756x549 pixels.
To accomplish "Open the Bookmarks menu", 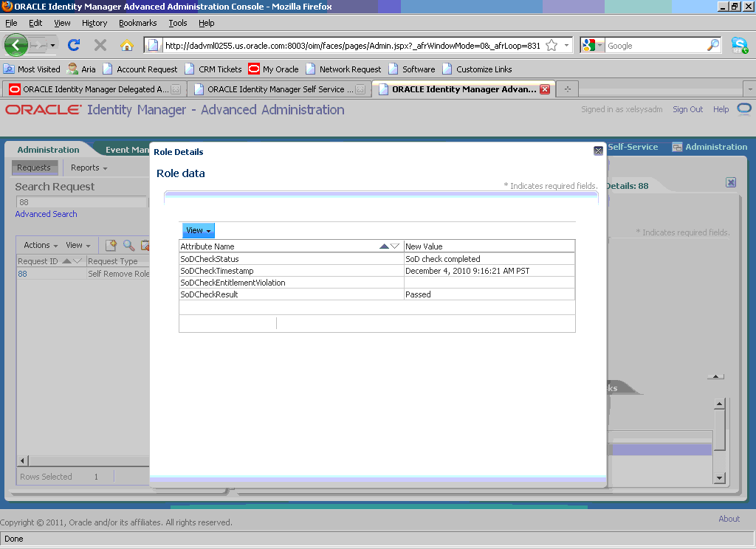I will click(137, 23).
